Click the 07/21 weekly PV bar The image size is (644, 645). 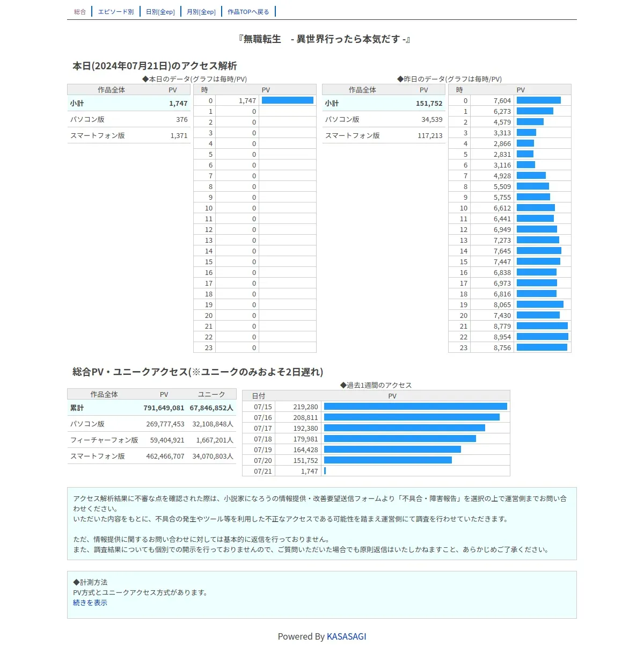pyautogui.click(x=325, y=471)
